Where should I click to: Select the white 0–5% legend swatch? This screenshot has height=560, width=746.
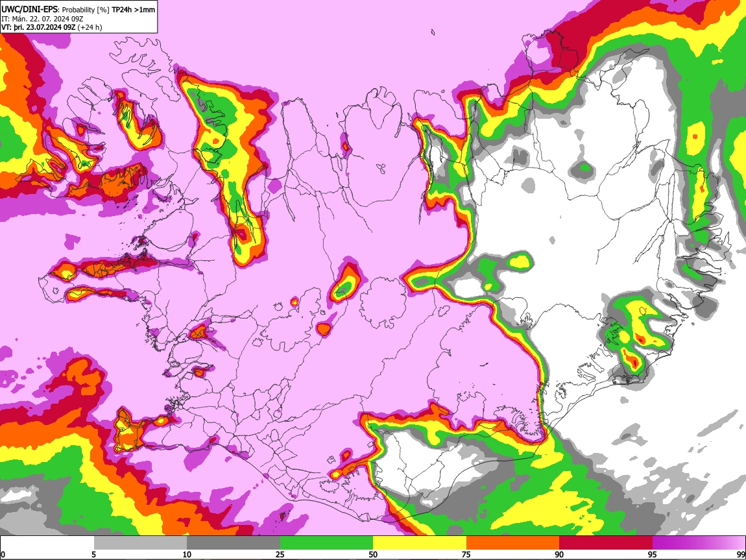pos(47,542)
